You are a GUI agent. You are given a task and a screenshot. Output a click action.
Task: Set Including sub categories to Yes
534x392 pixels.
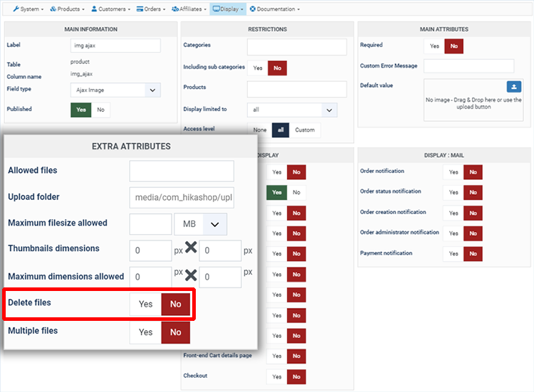click(258, 68)
